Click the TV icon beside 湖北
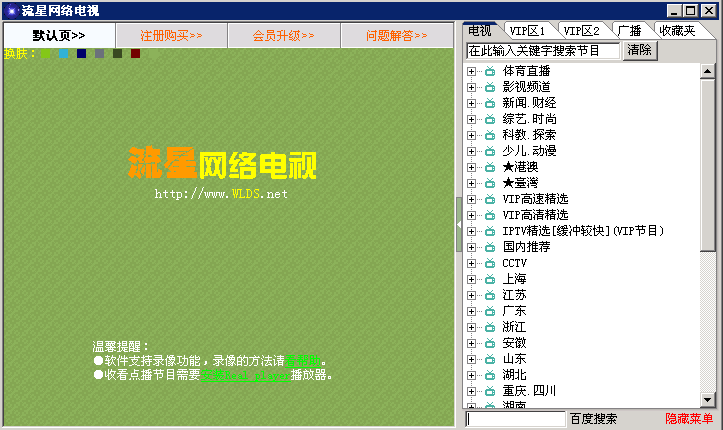Viewport: 723px width, 430px height. click(490, 375)
